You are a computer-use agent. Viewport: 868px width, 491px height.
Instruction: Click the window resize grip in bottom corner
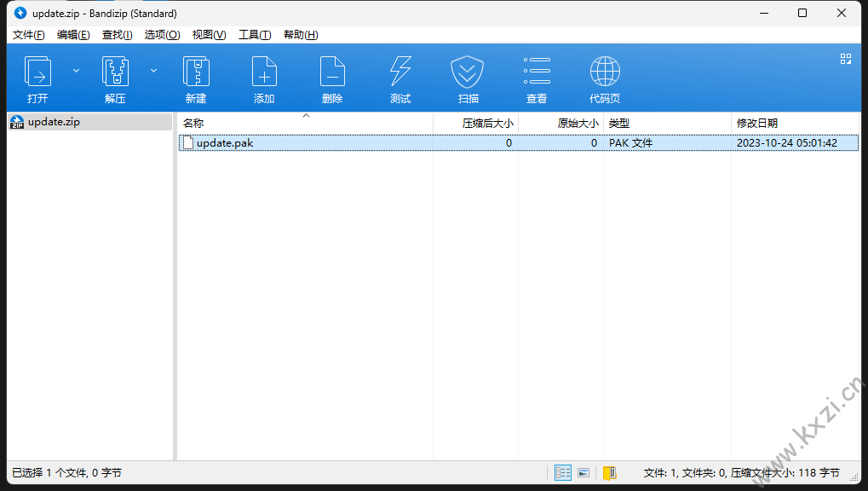[x=854, y=477]
